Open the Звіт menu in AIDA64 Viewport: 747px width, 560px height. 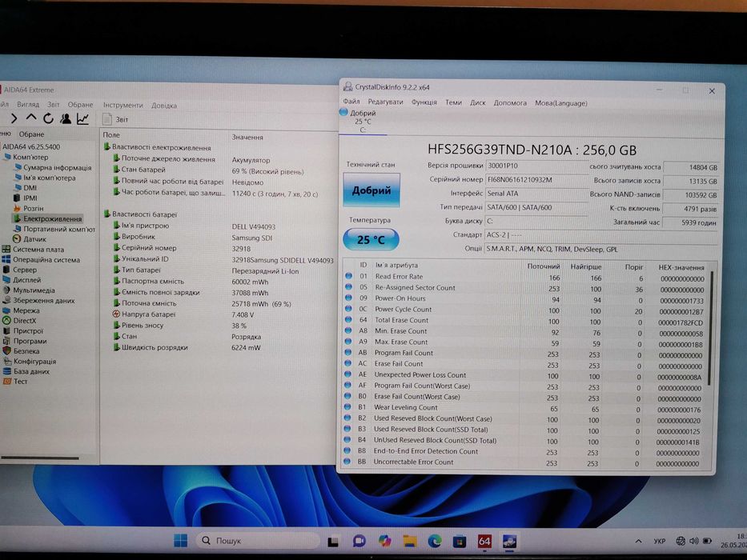pyautogui.click(x=54, y=104)
